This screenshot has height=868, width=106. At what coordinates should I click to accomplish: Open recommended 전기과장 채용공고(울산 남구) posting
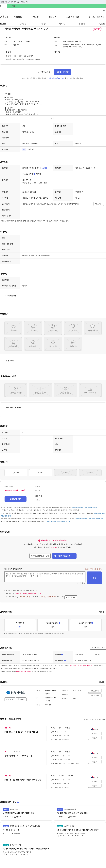pyautogui.click(x=72, y=813)
